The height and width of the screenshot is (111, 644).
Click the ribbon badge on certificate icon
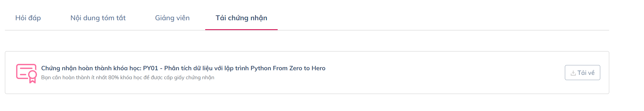pyautogui.click(x=32, y=77)
